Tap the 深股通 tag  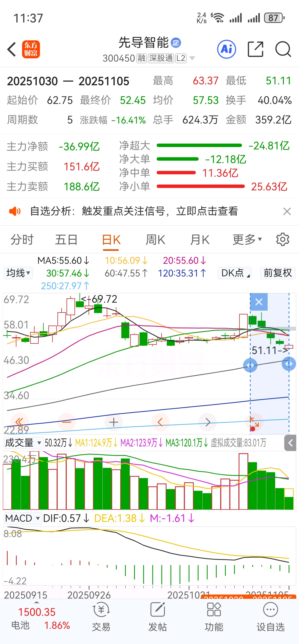point(161,58)
